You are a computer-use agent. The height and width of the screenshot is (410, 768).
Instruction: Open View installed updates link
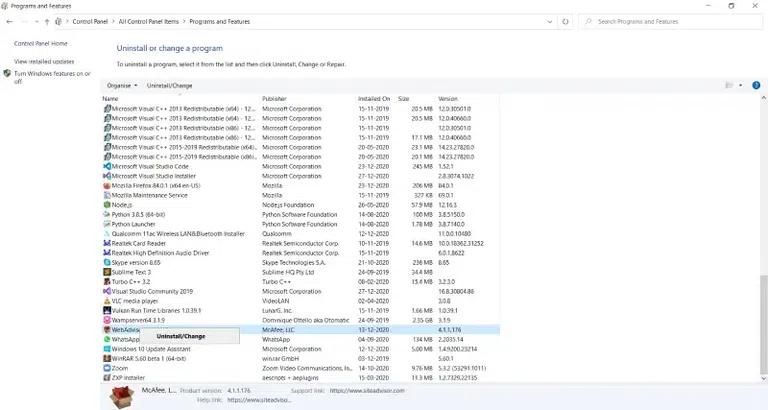[44, 62]
